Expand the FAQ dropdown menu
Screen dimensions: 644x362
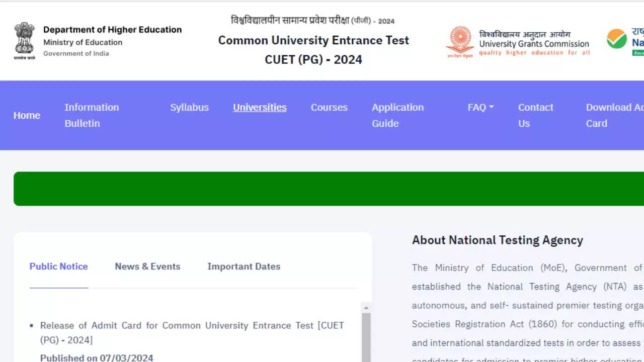tap(480, 107)
